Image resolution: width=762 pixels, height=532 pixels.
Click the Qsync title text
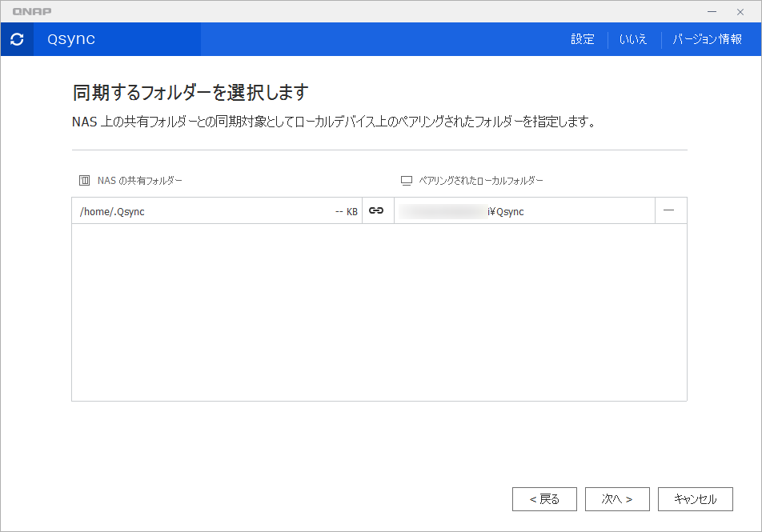pyautogui.click(x=71, y=39)
